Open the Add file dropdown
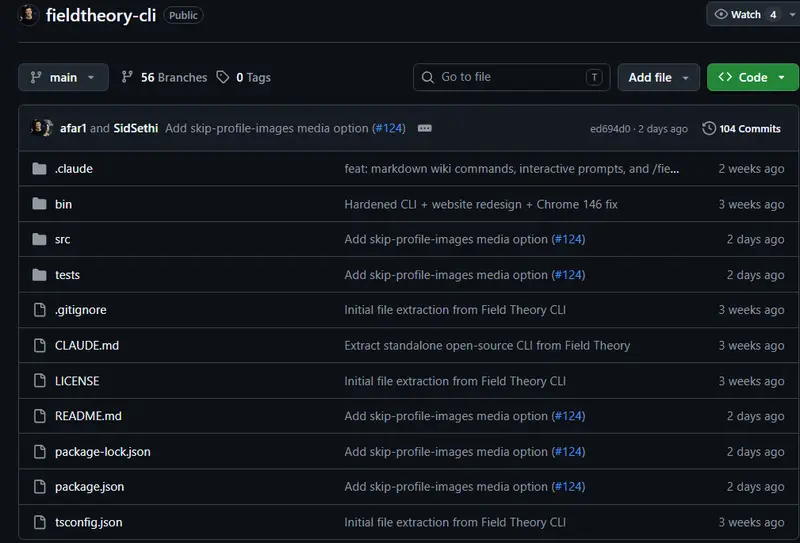 click(x=658, y=77)
